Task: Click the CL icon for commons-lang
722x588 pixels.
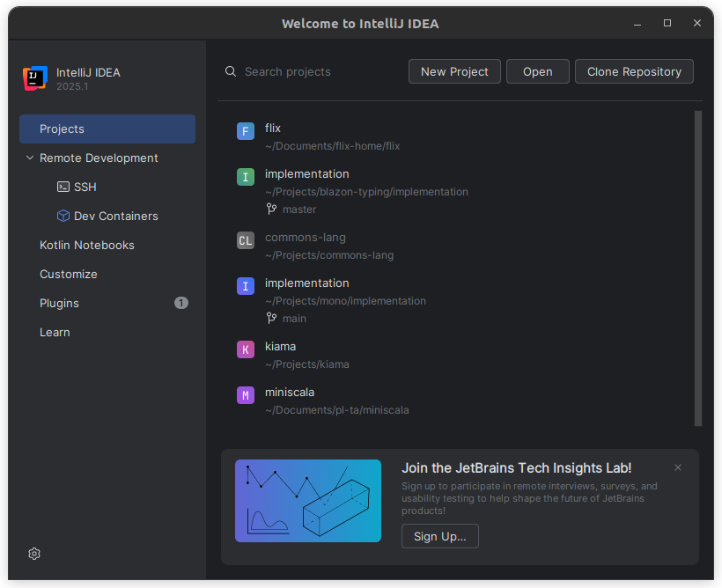Action: point(246,241)
